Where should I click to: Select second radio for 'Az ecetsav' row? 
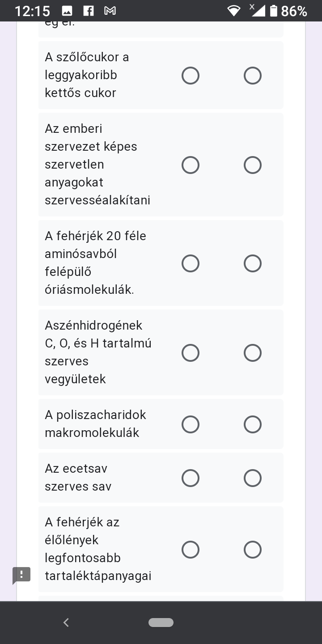253,478
